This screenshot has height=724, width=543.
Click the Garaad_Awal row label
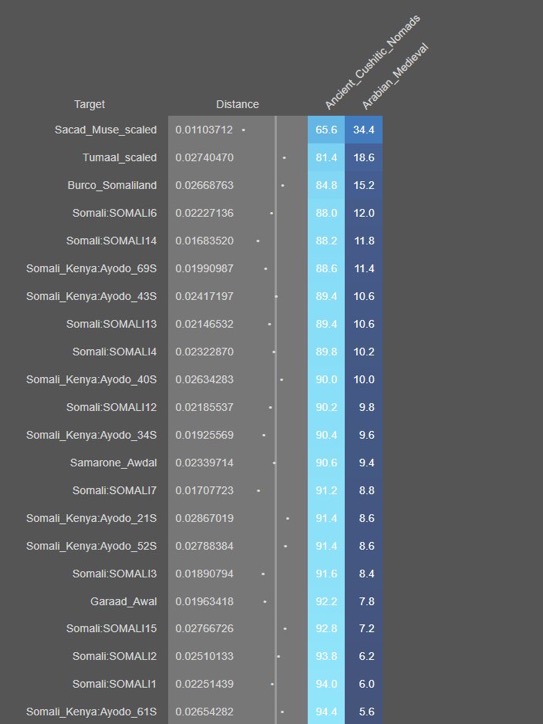point(124,601)
